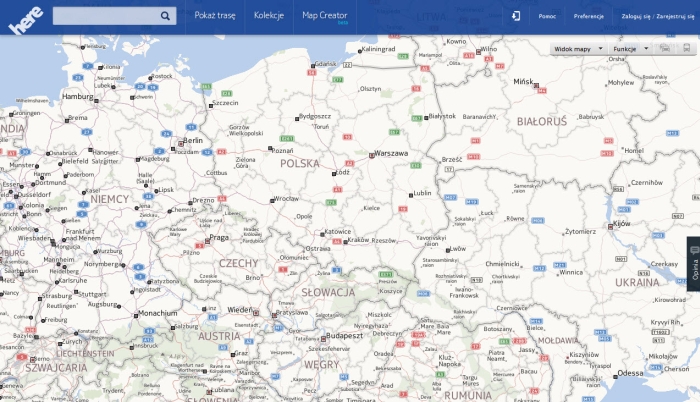Screen dimensions: 700x402
Task: Open the Kolekcje menu
Action: pos(269,15)
